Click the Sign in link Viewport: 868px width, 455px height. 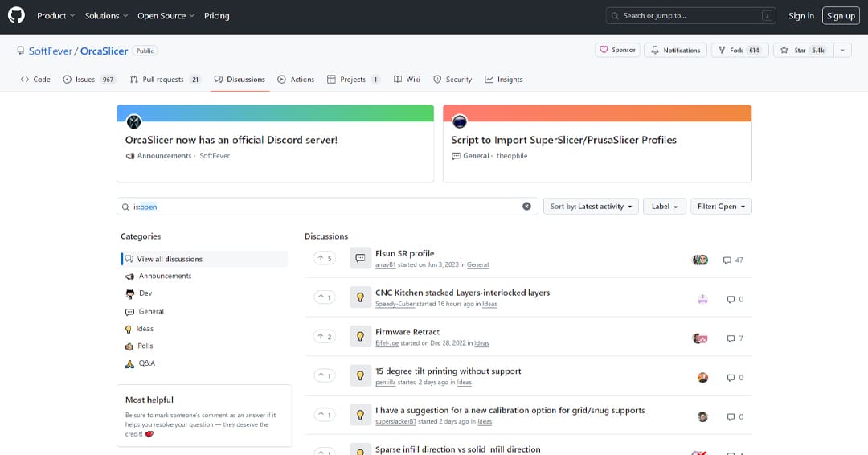click(x=801, y=16)
